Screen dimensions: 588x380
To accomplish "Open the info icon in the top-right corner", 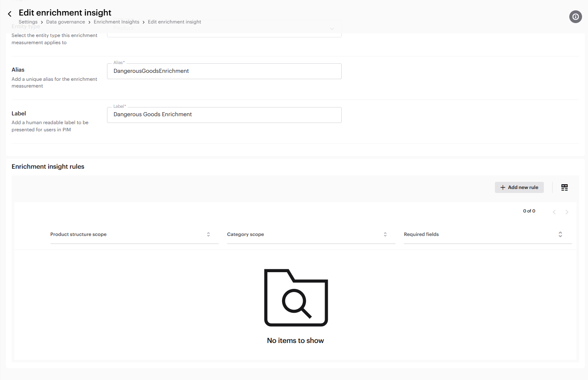I will pos(575,17).
